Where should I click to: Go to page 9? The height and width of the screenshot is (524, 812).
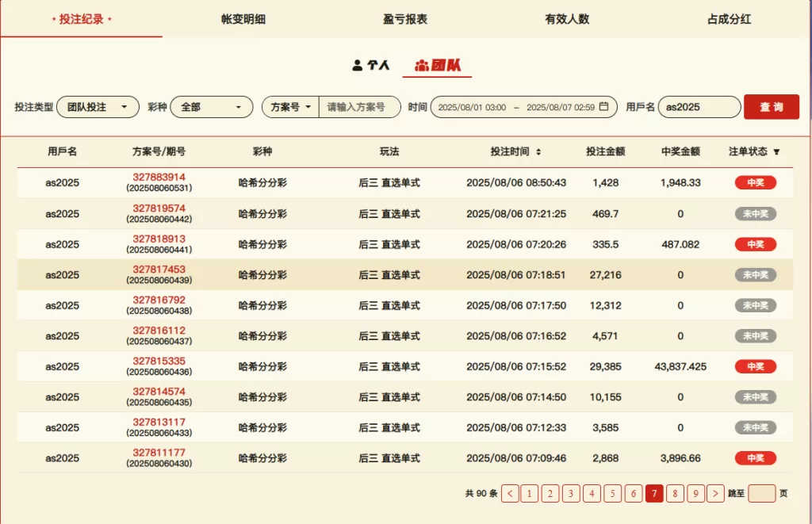(696, 493)
